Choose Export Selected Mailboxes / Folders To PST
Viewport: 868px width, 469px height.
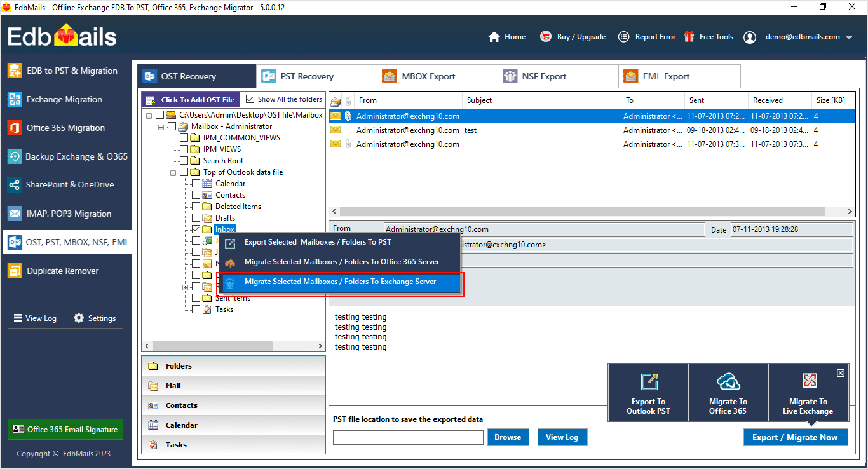pyautogui.click(x=339, y=242)
